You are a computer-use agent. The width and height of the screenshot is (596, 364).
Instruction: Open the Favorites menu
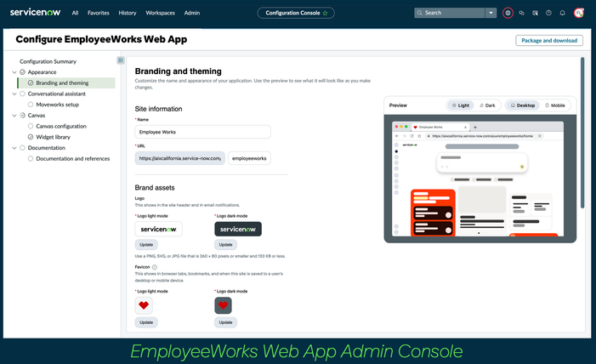[98, 13]
